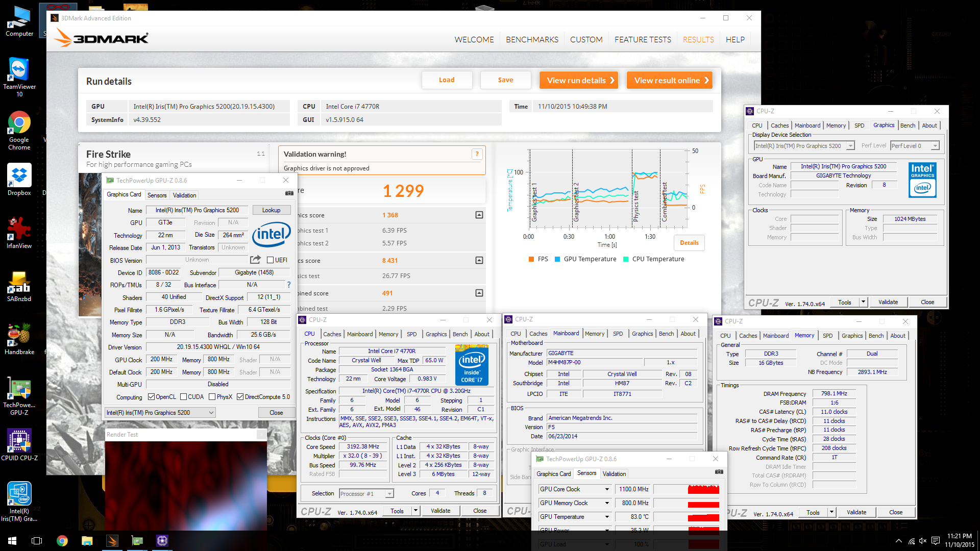
Task: Open Tools dropdown arrow in CPU-Z CPU window
Action: (415, 511)
